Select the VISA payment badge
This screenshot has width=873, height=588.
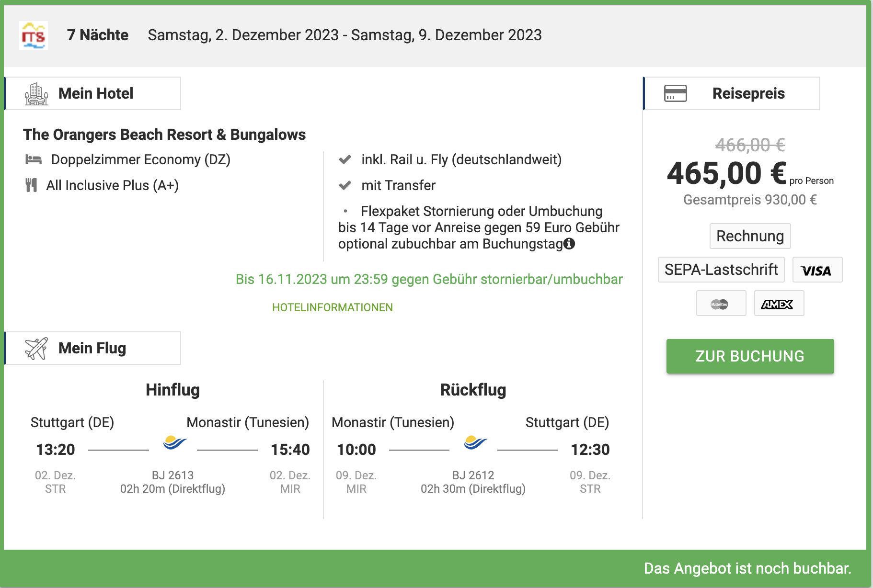pos(817,271)
